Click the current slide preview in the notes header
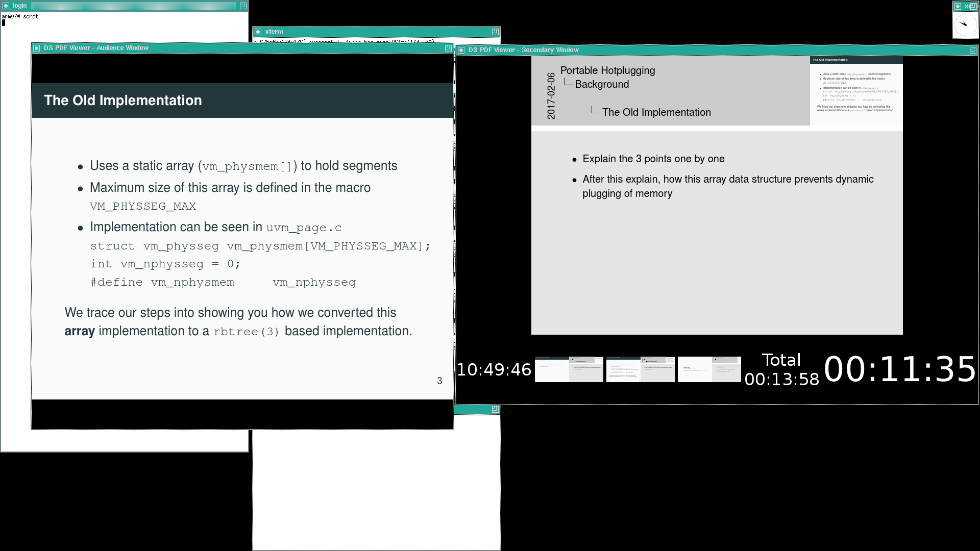Viewport: 980px width, 551px height. pos(856,91)
